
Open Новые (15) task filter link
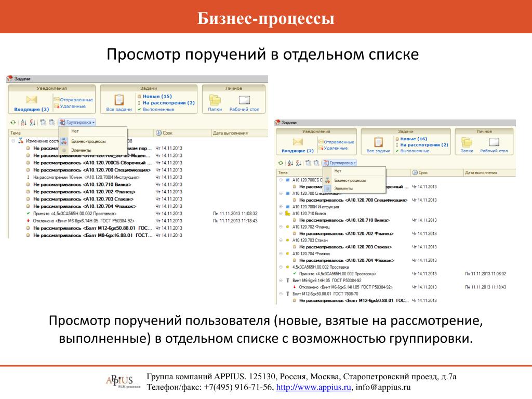click(x=157, y=96)
